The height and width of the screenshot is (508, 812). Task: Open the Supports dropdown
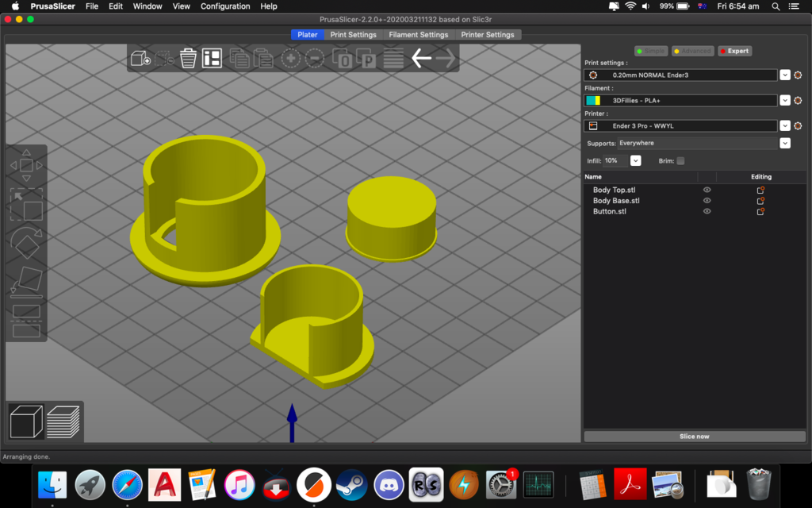click(x=785, y=143)
